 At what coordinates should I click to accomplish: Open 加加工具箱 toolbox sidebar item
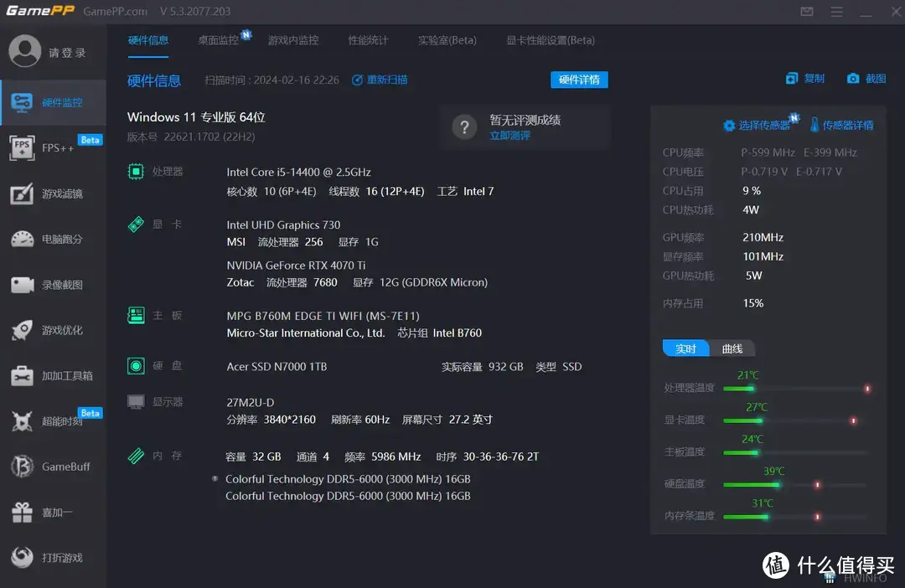(x=53, y=375)
